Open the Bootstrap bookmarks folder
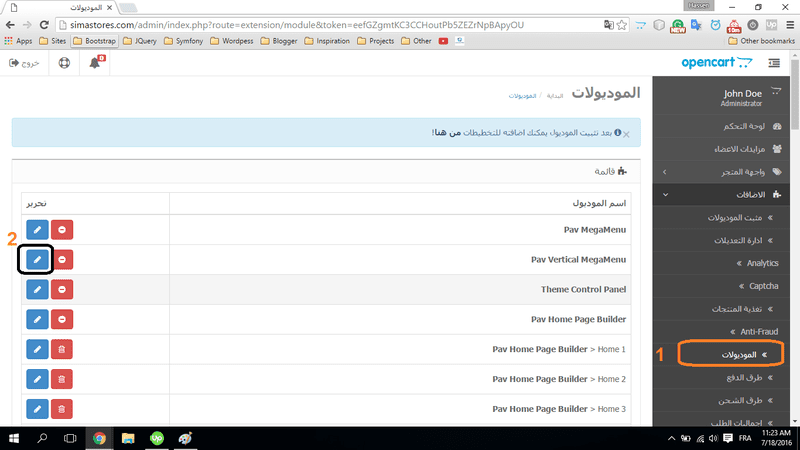The width and height of the screenshot is (800, 450). [x=95, y=41]
